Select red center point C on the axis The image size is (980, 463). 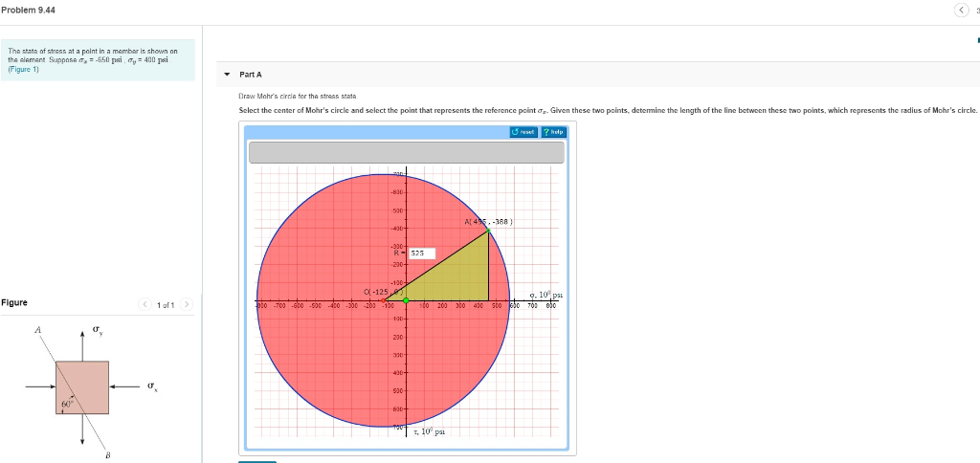(384, 300)
